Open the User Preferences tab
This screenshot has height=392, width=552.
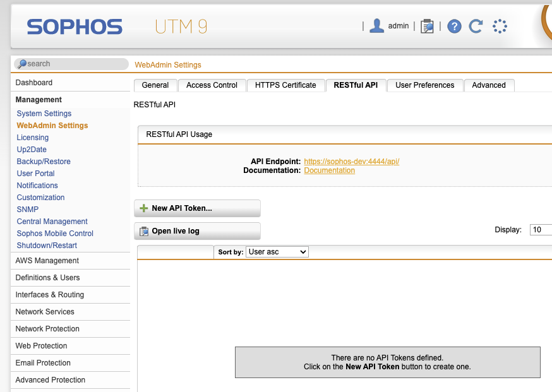tap(424, 85)
